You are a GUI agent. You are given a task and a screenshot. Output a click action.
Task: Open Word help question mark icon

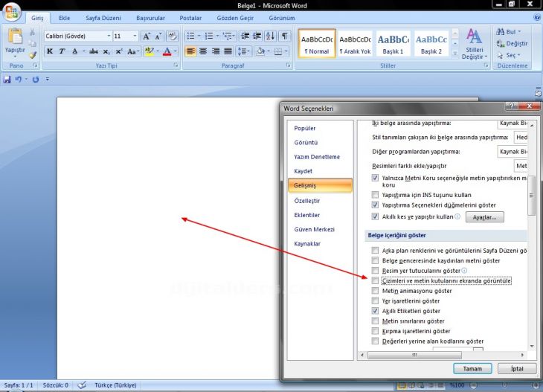pyautogui.click(x=537, y=17)
